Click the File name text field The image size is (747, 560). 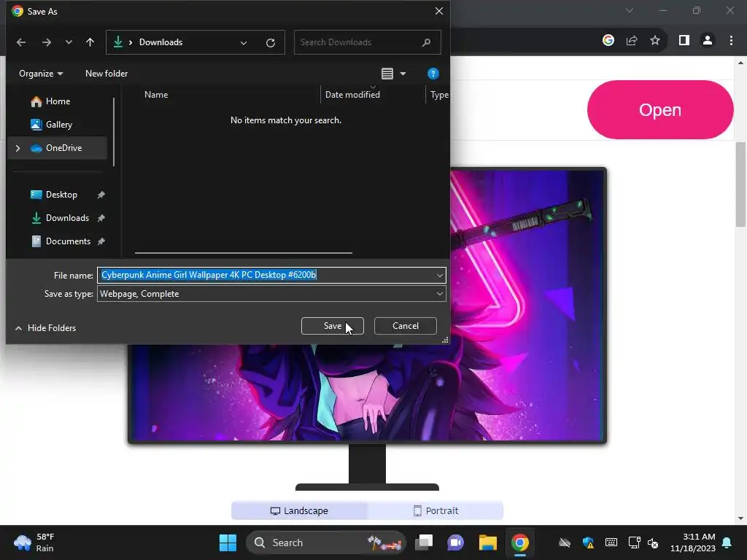266,275
